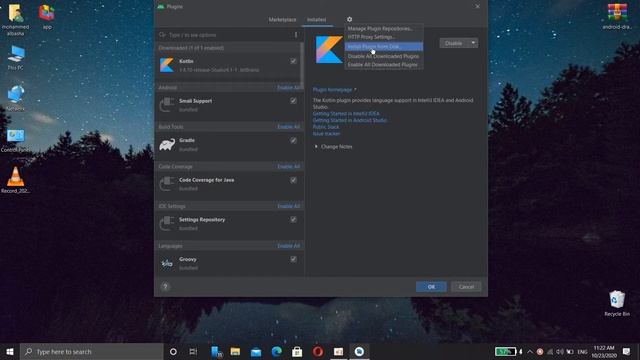Screen dimensions: 640x360
Task: Open the Public Slack link
Action: [x=326, y=127]
